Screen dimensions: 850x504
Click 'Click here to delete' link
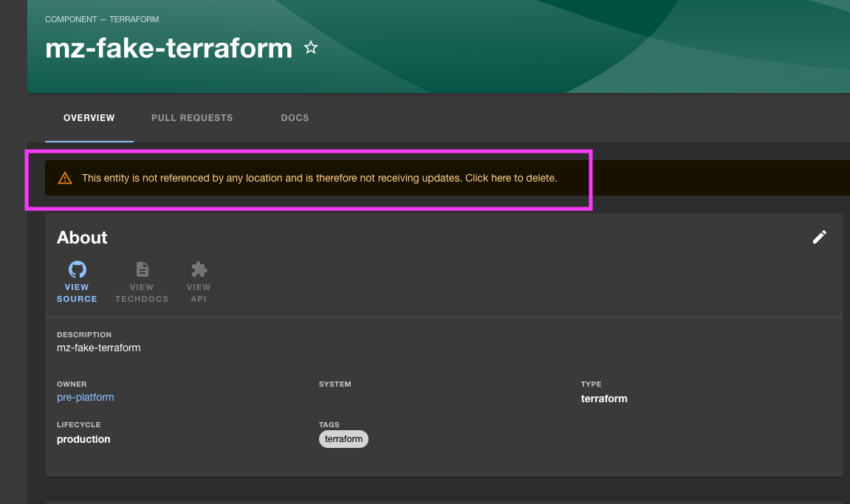[x=510, y=178]
